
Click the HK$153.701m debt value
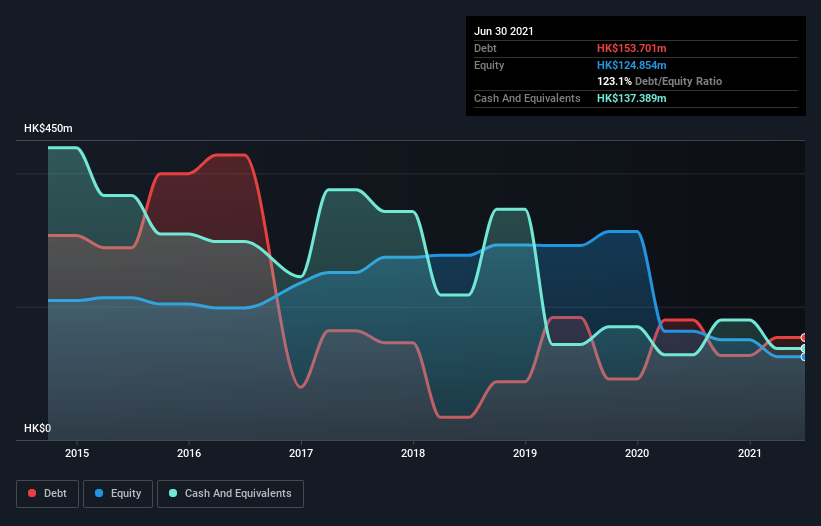pyautogui.click(x=631, y=48)
